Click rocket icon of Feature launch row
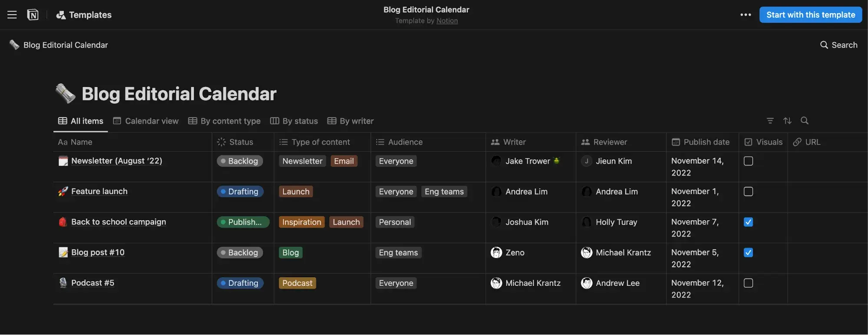The image size is (868, 335). point(63,191)
